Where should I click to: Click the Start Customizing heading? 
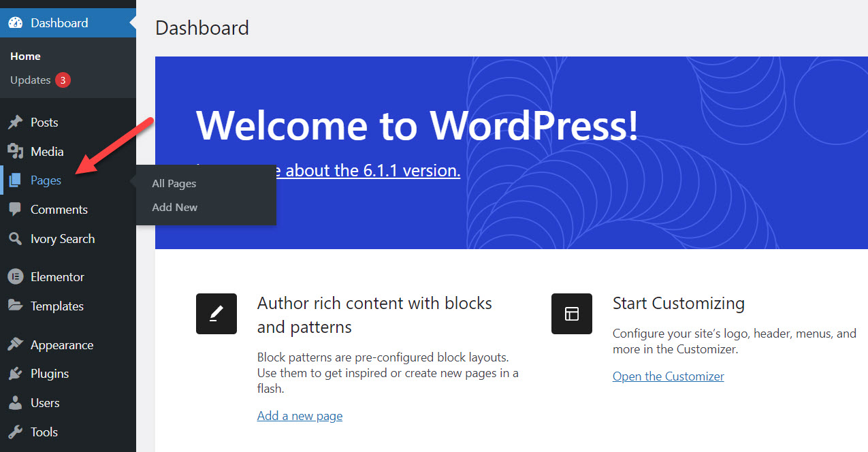click(x=679, y=304)
